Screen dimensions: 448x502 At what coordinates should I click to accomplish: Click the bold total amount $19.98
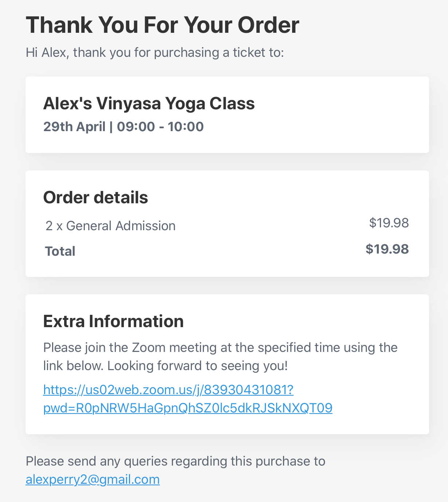click(387, 249)
